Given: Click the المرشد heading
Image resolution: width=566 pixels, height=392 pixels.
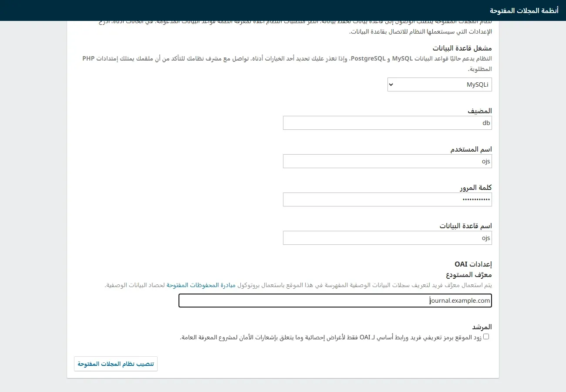Looking at the screenshot, I should pos(482,327).
